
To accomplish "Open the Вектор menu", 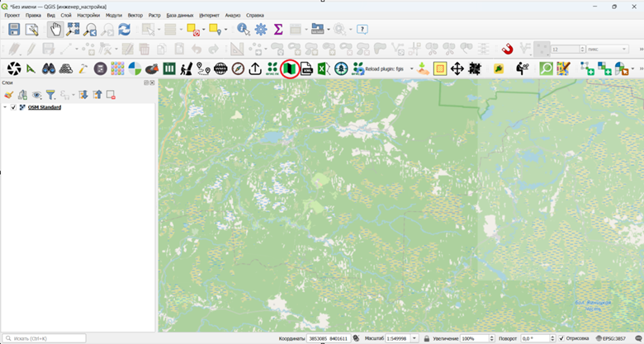I will [135, 16].
